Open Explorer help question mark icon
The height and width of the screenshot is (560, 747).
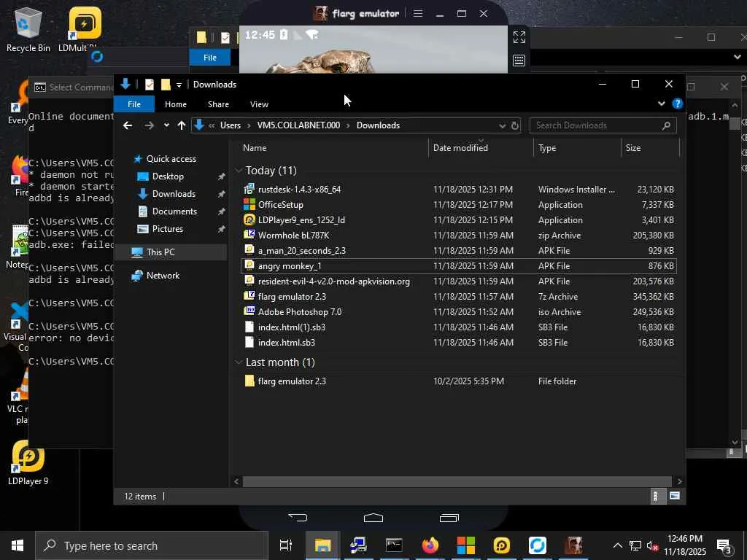(677, 104)
